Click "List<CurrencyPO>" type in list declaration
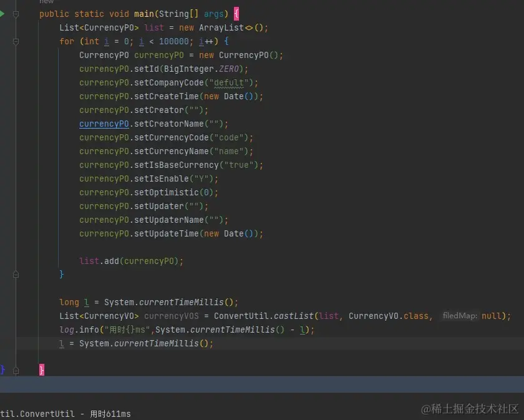This screenshot has width=524, height=420. click(x=99, y=27)
